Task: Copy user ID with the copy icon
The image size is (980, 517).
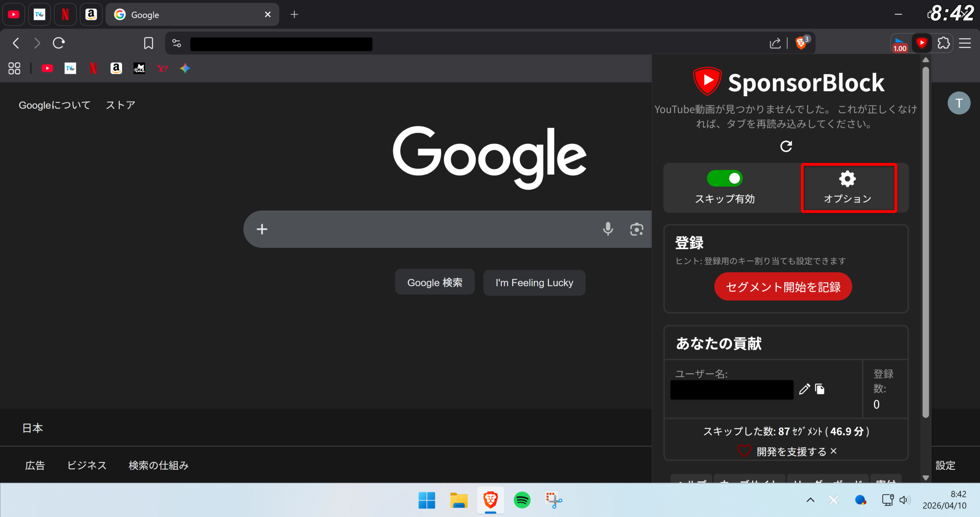Action: pyautogui.click(x=820, y=389)
